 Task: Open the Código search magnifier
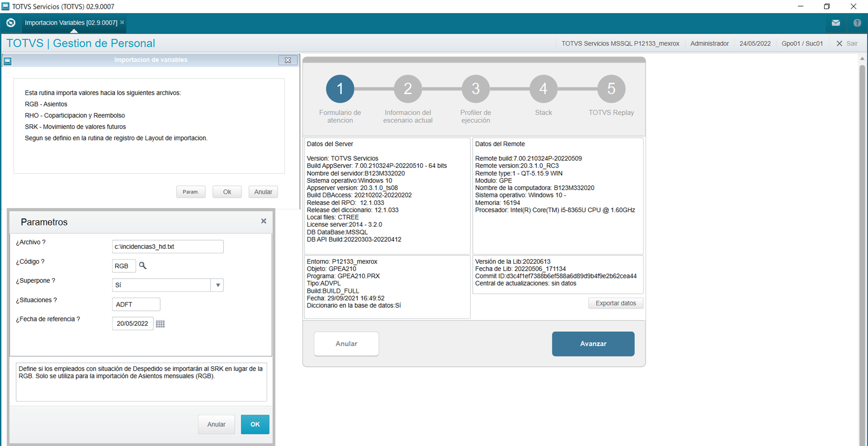click(x=143, y=266)
